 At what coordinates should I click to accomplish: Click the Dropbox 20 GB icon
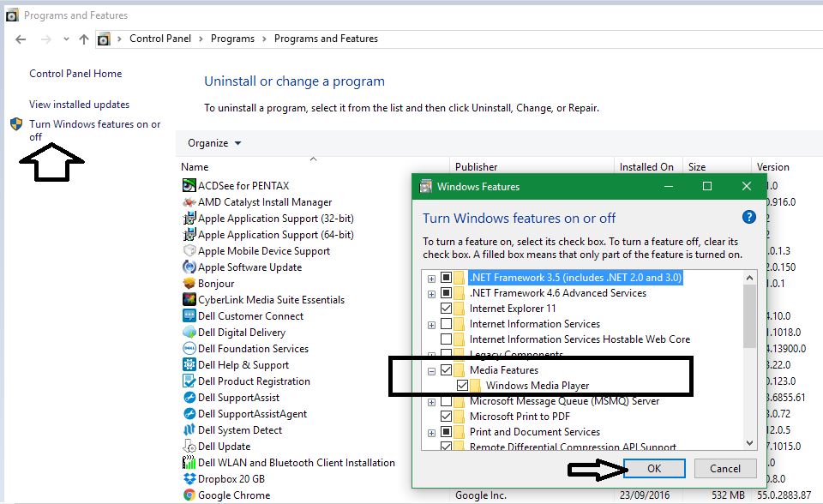pyautogui.click(x=189, y=479)
